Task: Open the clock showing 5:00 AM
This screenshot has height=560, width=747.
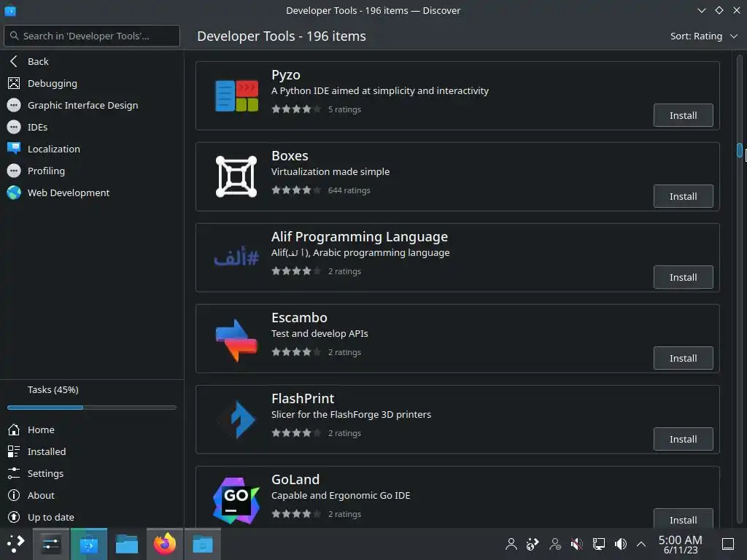Action: (681, 544)
